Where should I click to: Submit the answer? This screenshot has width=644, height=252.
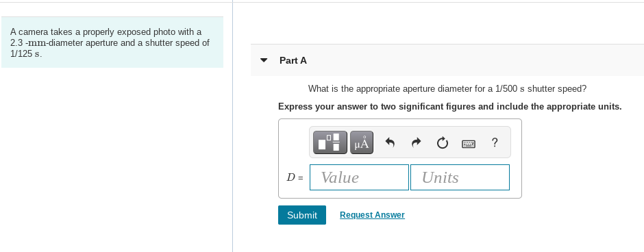(x=302, y=215)
